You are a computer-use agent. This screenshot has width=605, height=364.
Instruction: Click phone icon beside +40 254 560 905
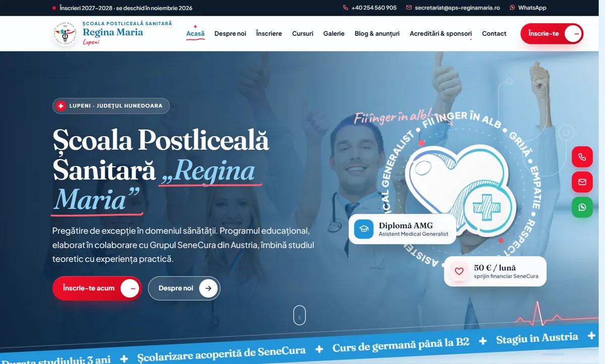pyautogui.click(x=345, y=8)
